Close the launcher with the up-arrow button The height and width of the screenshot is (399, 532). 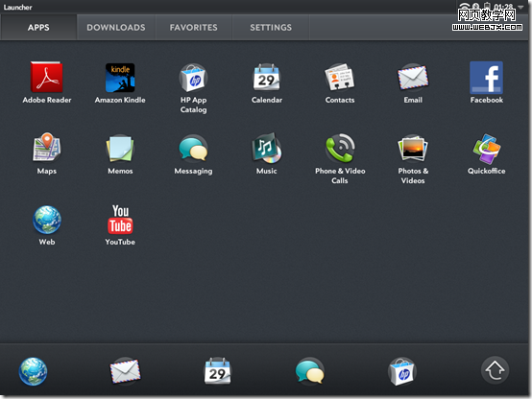(495, 370)
